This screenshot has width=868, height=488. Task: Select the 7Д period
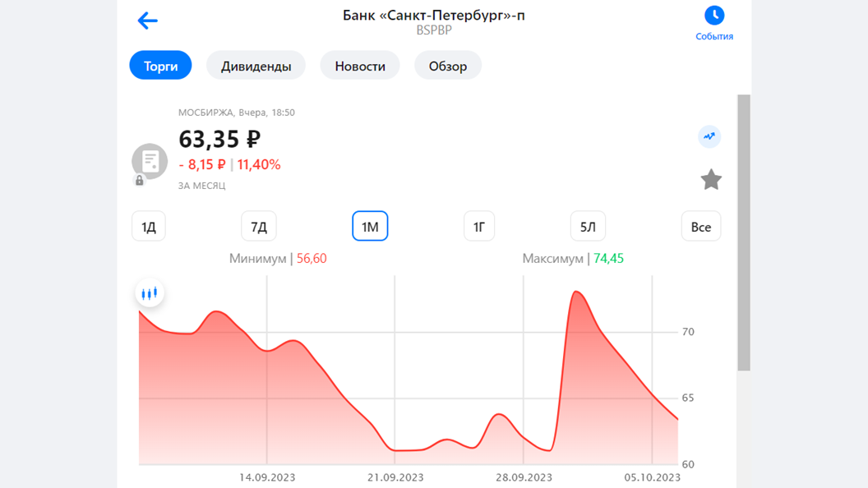pyautogui.click(x=259, y=226)
